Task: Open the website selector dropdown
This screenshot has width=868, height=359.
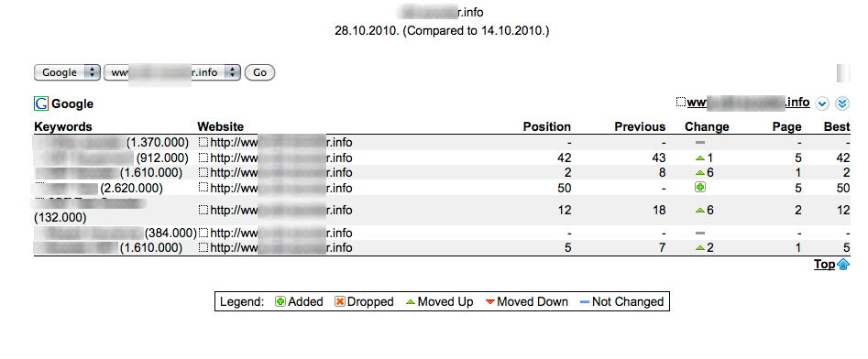Action: coord(172,72)
